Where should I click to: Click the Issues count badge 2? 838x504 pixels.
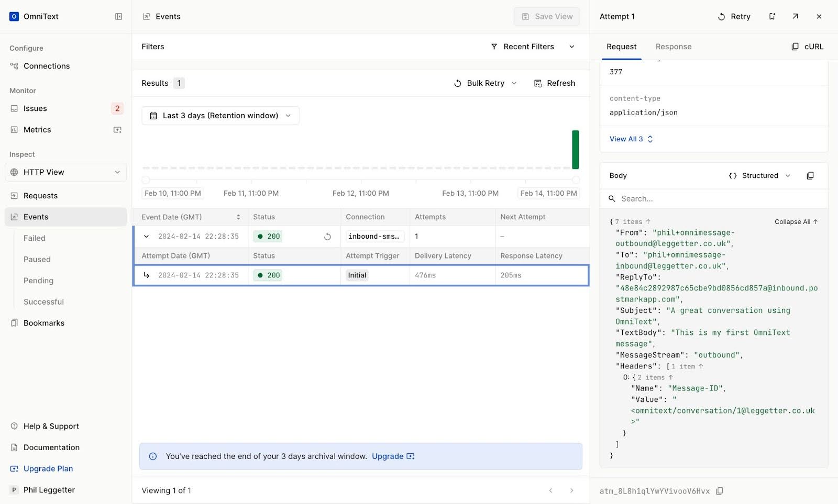[x=117, y=108]
